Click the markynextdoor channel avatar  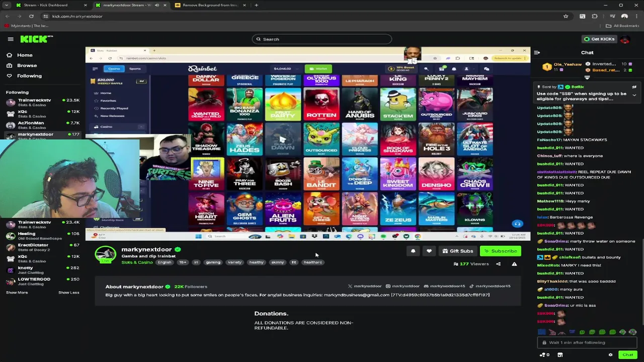pos(106,254)
